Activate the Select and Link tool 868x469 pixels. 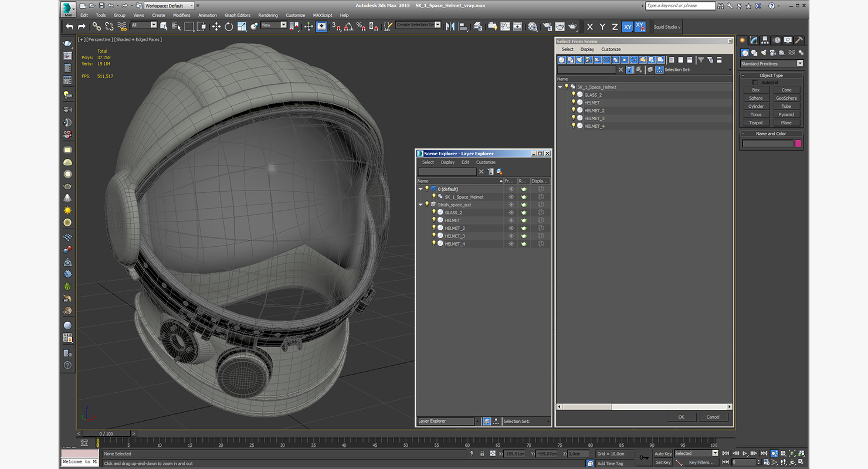click(96, 26)
